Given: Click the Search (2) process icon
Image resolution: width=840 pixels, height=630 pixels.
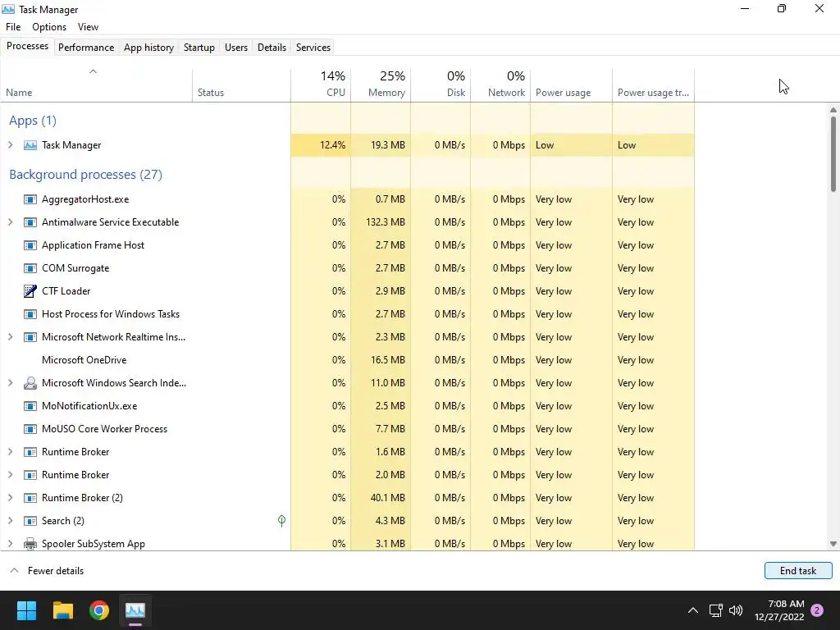Looking at the screenshot, I should click(x=30, y=521).
